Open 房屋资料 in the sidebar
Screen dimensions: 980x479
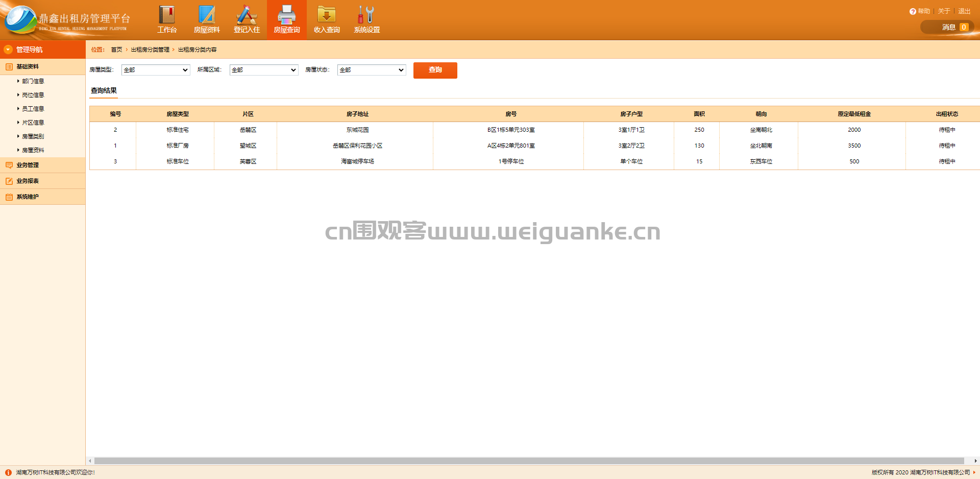tap(33, 150)
